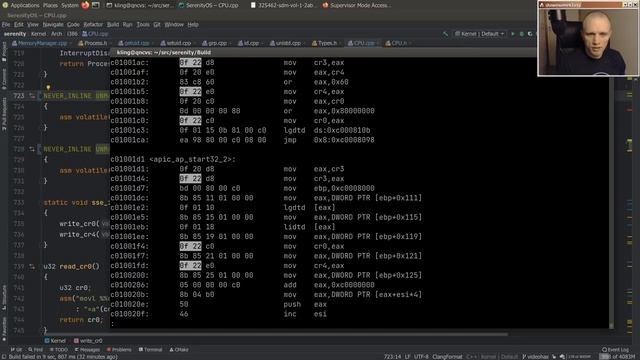This screenshot has height=360, width=640.
Task: Switch to the terminal window taskbar entry
Action: coord(140,5)
